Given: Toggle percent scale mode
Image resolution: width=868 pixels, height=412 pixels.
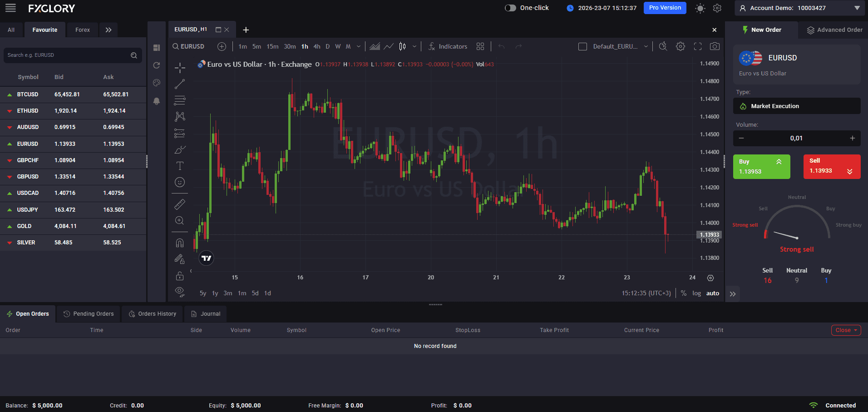Looking at the screenshot, I should pyautogui.click(x=684, y=293).
